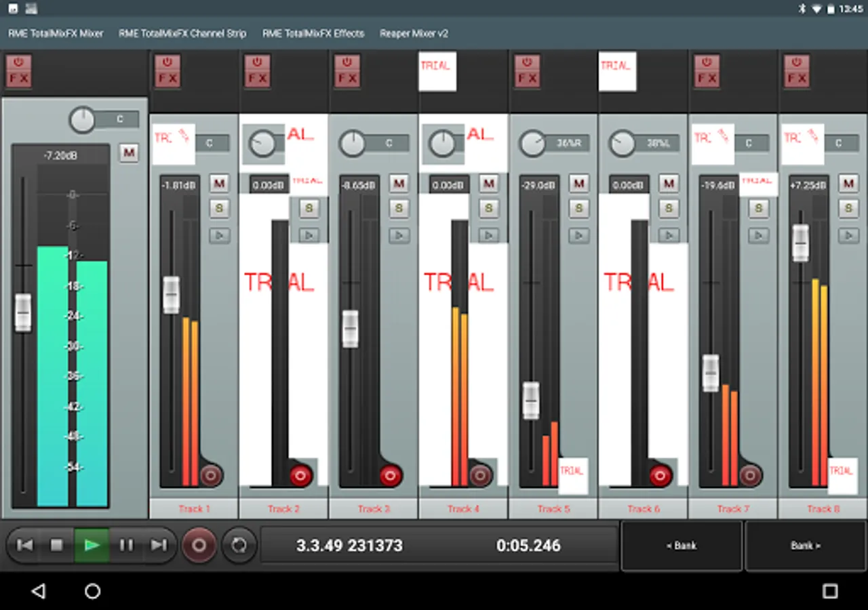
Task: Open RME TotalMixFX Channel Strip tab
Action: (x=182, y=33)
